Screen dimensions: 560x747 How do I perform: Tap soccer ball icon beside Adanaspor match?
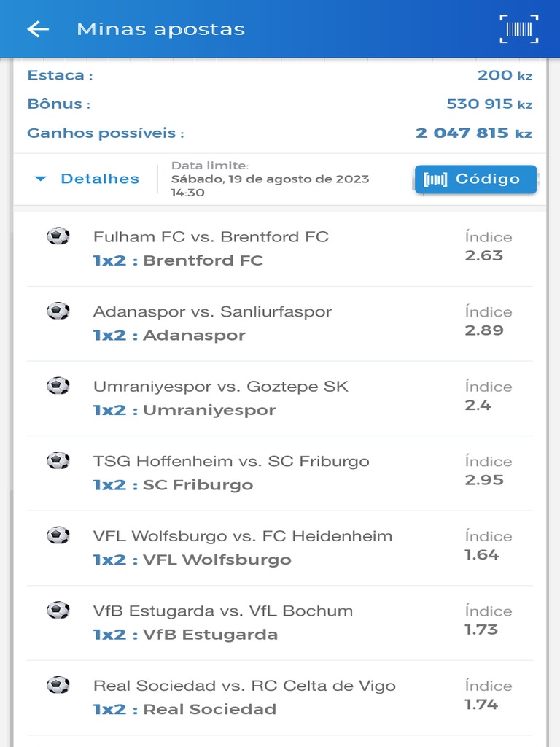pos(58,311)
